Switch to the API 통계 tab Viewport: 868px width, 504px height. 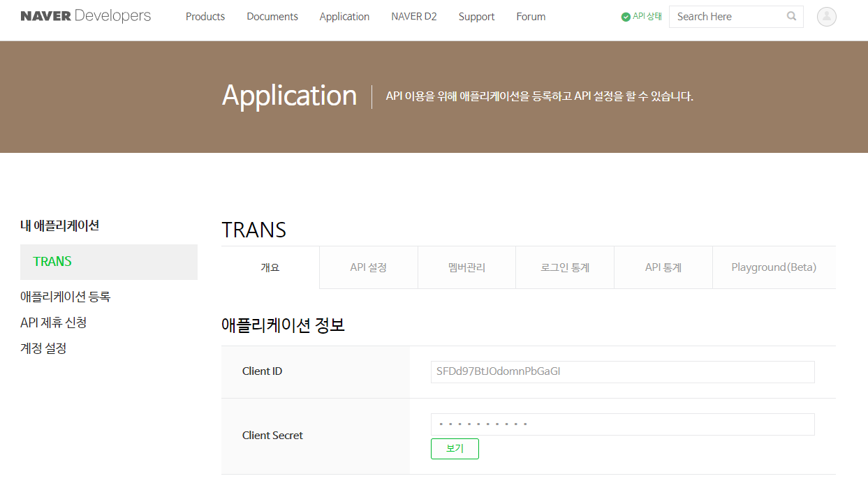coord(663,267)
